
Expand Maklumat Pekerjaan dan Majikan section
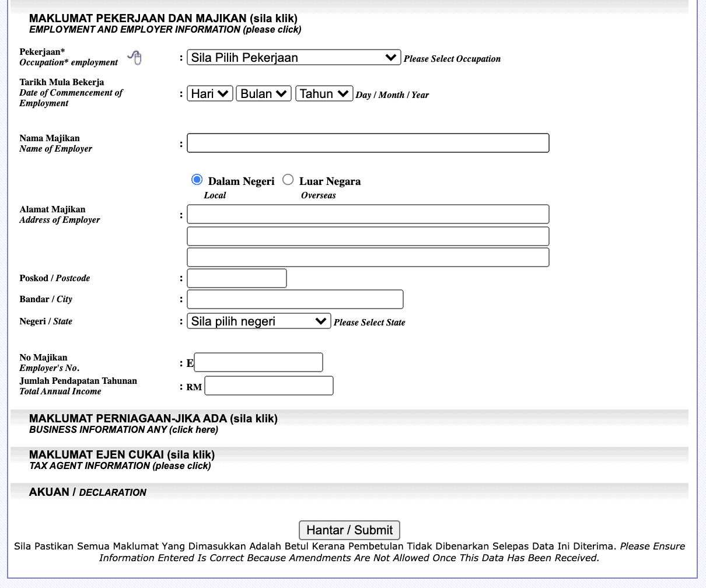coord(165,24)
